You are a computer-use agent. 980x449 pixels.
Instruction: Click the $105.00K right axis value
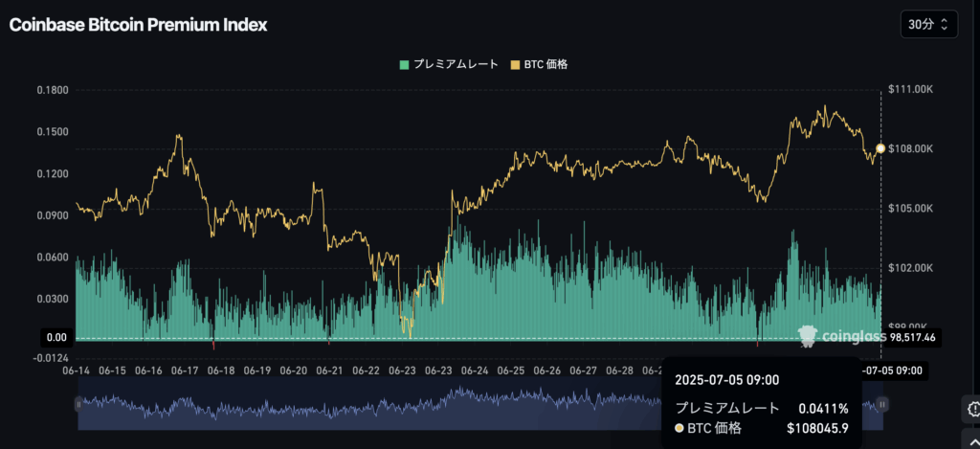point(911,209)
